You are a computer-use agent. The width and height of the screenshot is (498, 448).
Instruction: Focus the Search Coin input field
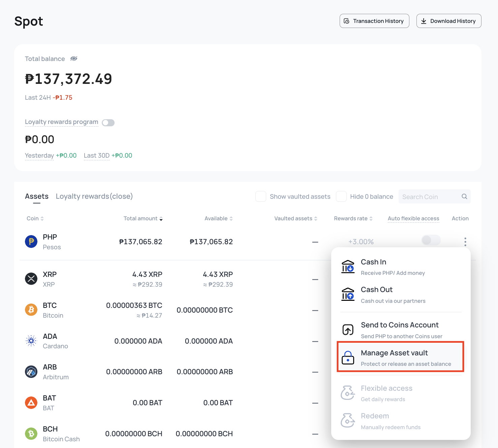pos(430,197)
